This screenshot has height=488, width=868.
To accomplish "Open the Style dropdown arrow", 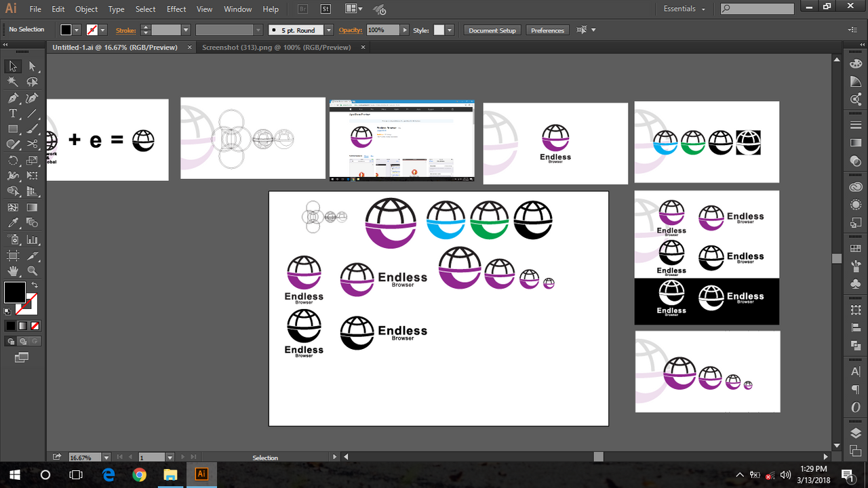I will pos(449,30).
